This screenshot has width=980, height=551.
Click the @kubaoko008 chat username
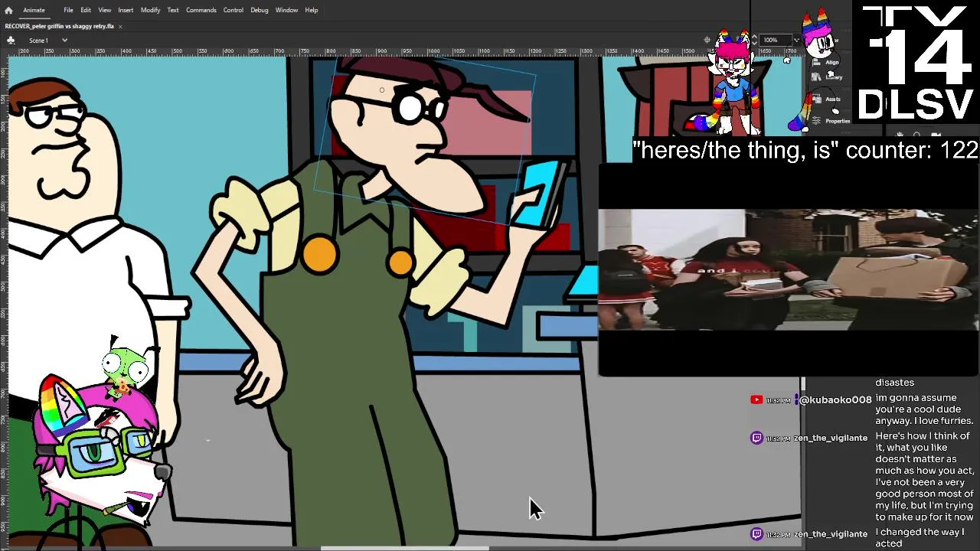point(835,399)
